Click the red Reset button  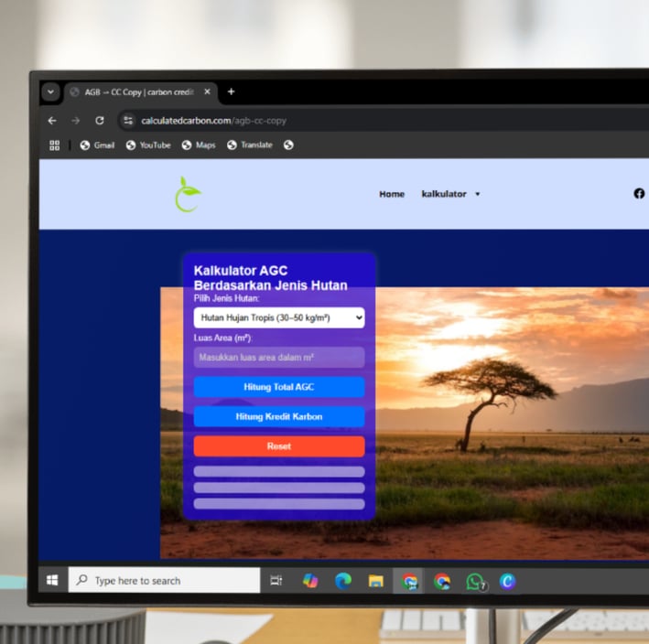[279, 446]
